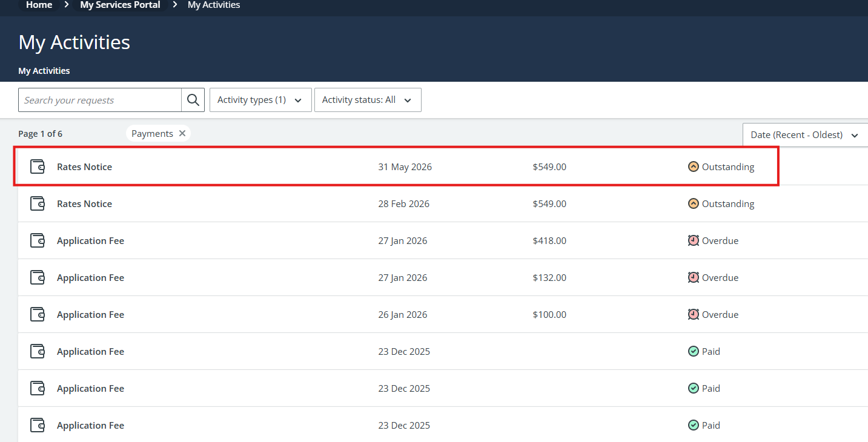Open the $418.00 Application Fee entry
This screenshot has height=442, width=868.
click(90, 241)
